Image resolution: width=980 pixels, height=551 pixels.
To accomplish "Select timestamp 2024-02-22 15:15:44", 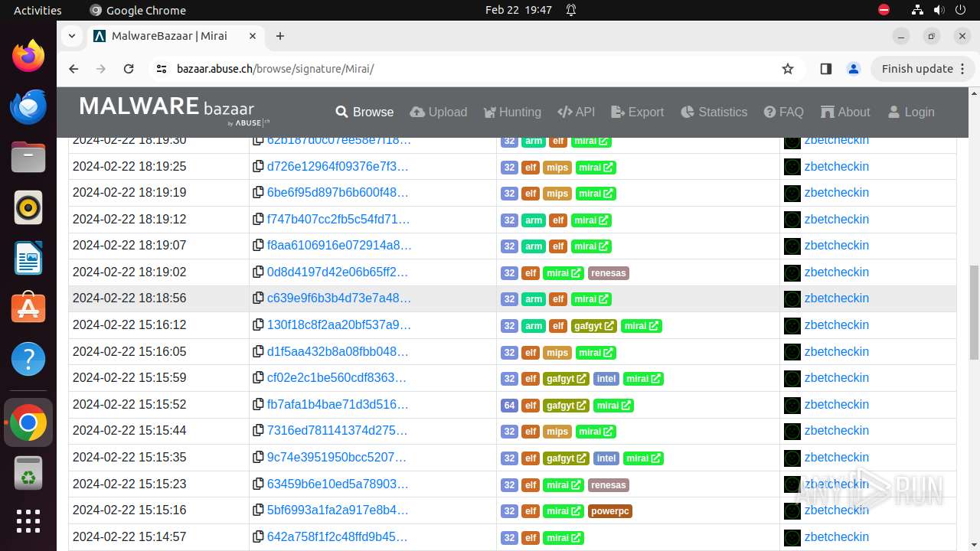I will coord(129,431).
